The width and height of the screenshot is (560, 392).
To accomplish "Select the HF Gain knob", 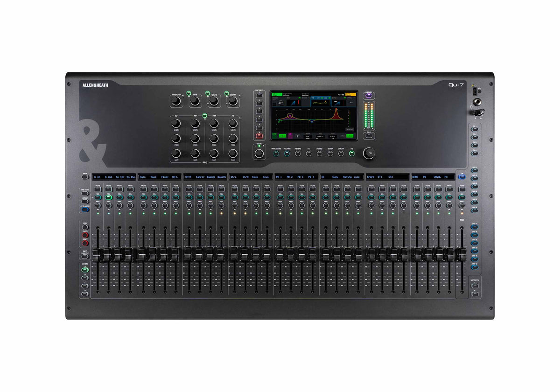I will [x=233, y=154].
